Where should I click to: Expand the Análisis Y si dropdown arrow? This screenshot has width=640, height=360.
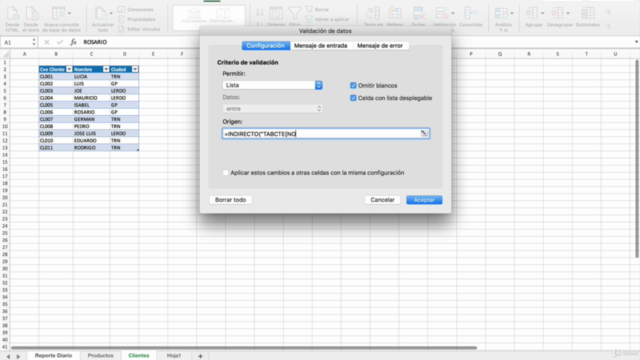click(512, 13)
